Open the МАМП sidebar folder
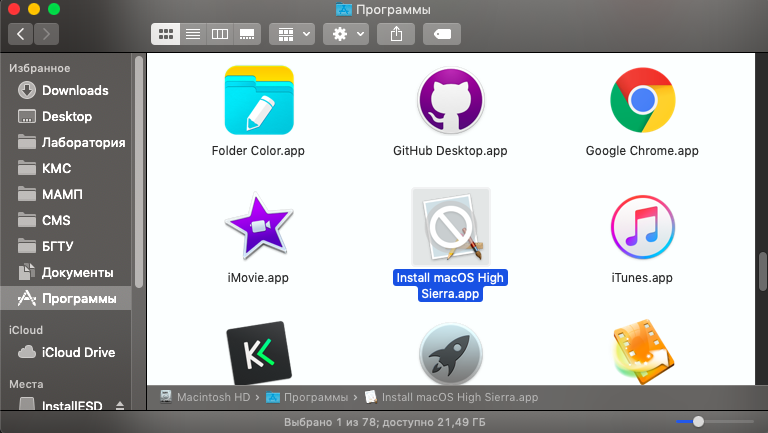This screenshot has width=768, height=433. click(66, 194)
